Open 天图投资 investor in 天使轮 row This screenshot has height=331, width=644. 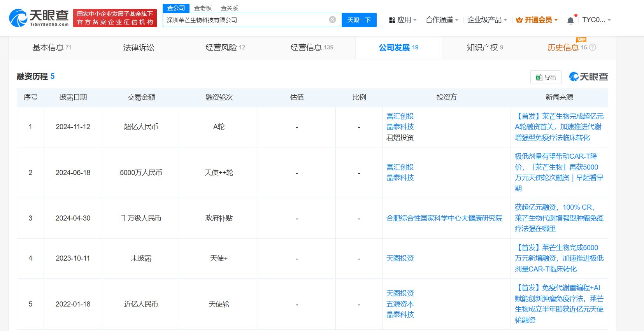(x=400, y=293)
